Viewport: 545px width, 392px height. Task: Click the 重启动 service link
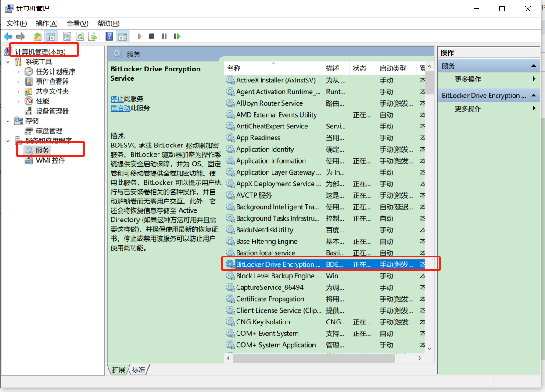(x=120, y=108)
